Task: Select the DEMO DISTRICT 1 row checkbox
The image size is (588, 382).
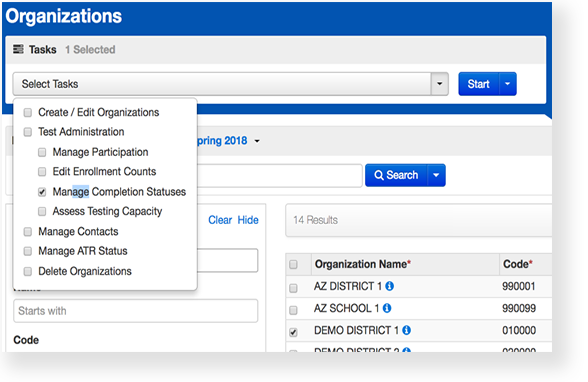Action: 293,332
